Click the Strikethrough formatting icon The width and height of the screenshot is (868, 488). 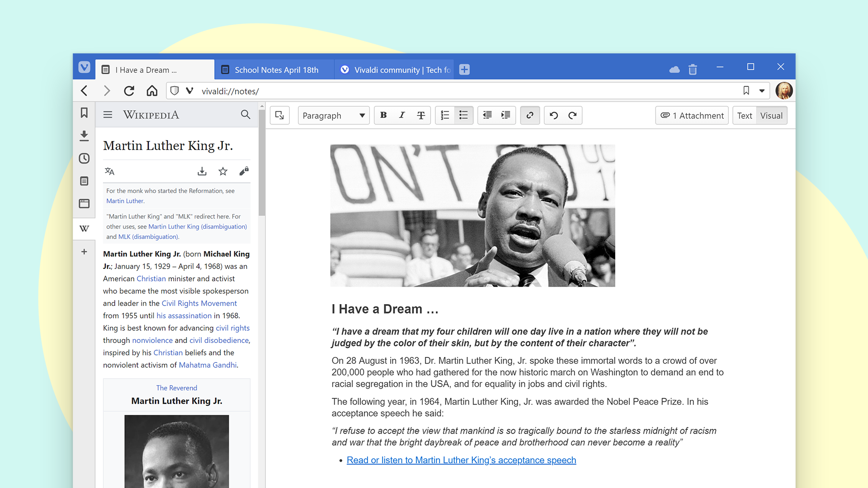point(421,115)
